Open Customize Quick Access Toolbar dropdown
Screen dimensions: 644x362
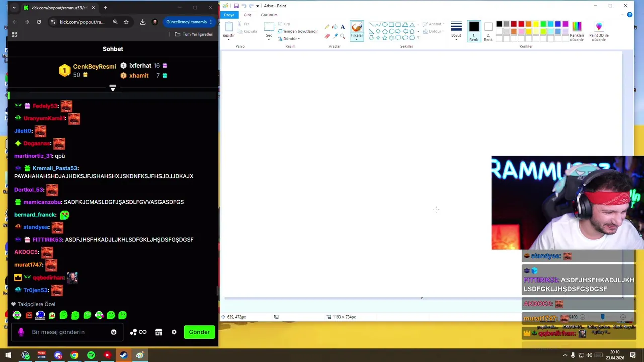(257, 6)
